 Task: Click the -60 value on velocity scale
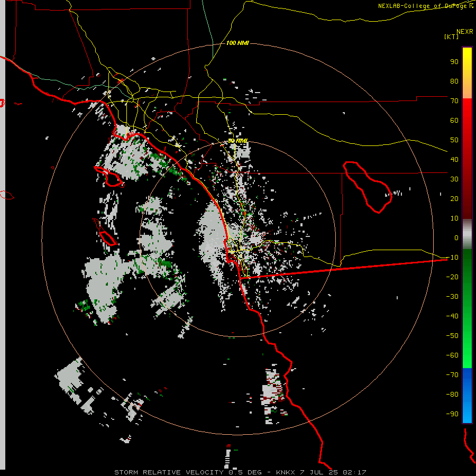pyautogui.click(x=452, y=355)
